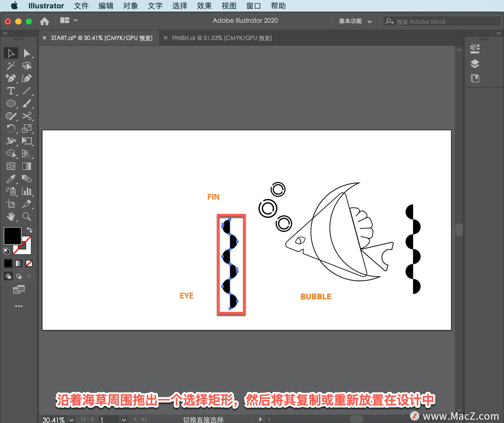Change the screen mode
This screenshot has height=423, width=504.
(19, 289)
